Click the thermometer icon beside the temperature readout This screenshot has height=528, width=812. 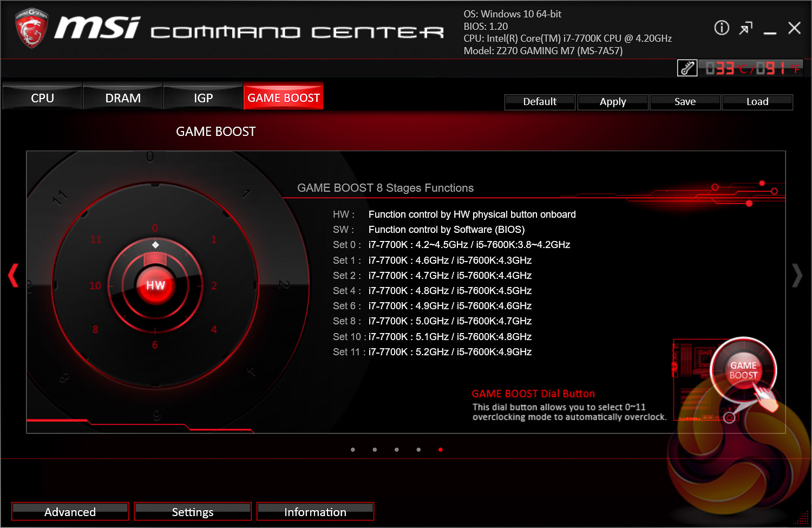click(687, 68)
